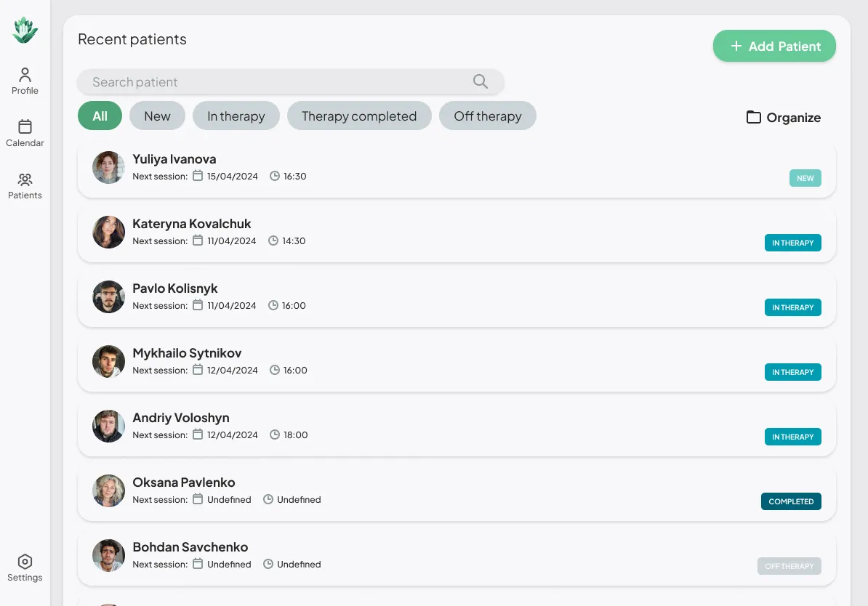Open the Patients sidebar icon
This screenshot has width=868, height=606.
pos(25,179)
